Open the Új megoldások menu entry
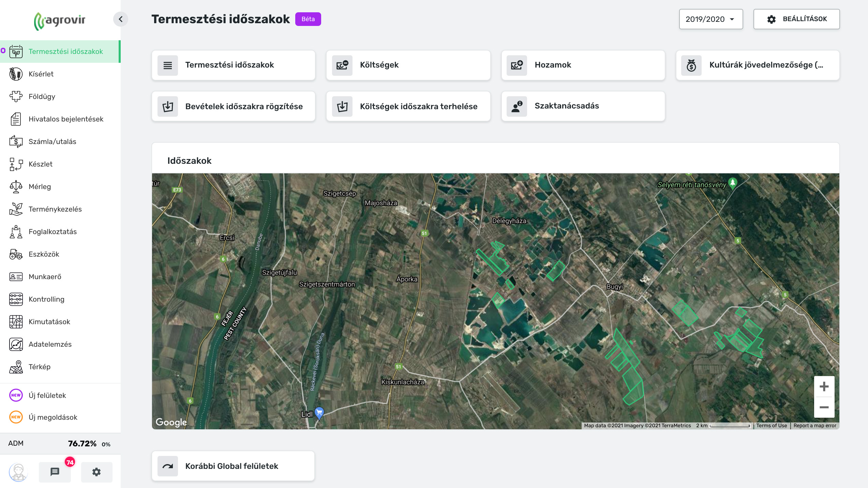This screenshot has width=868, height=488. [x=60, y=417]
